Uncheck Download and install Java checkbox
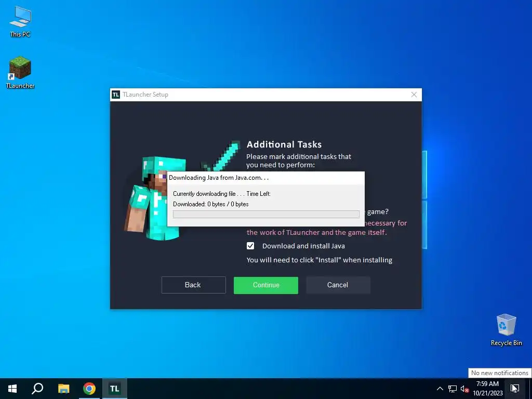The width and height of the screenshot is (532, 399). 250,246
